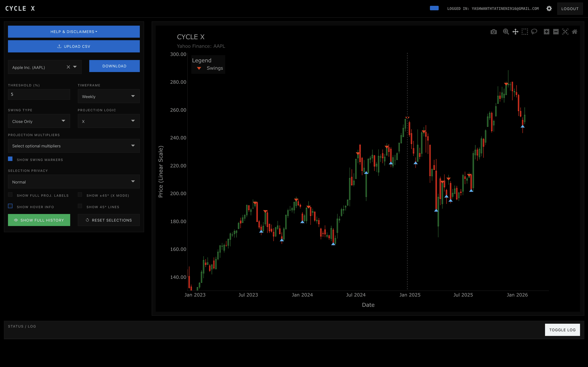Select the Zoom tool in chart toolbar

pos(506,32)
